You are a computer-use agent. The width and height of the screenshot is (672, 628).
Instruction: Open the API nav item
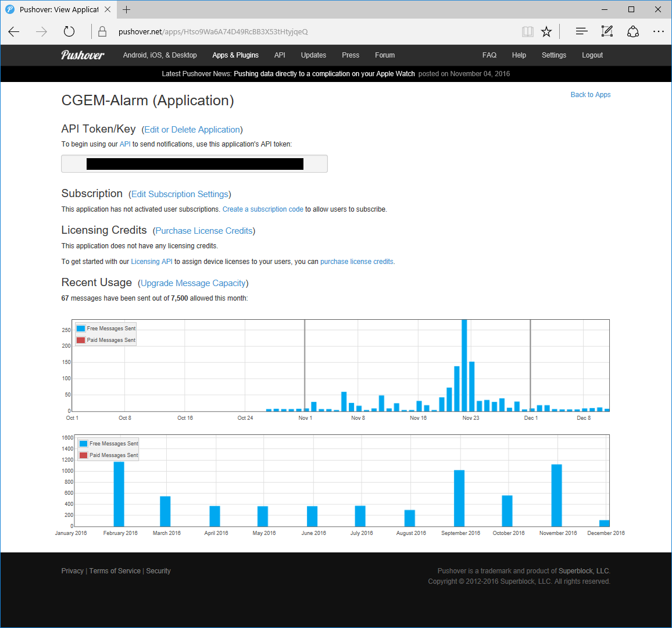pos(280,55)
